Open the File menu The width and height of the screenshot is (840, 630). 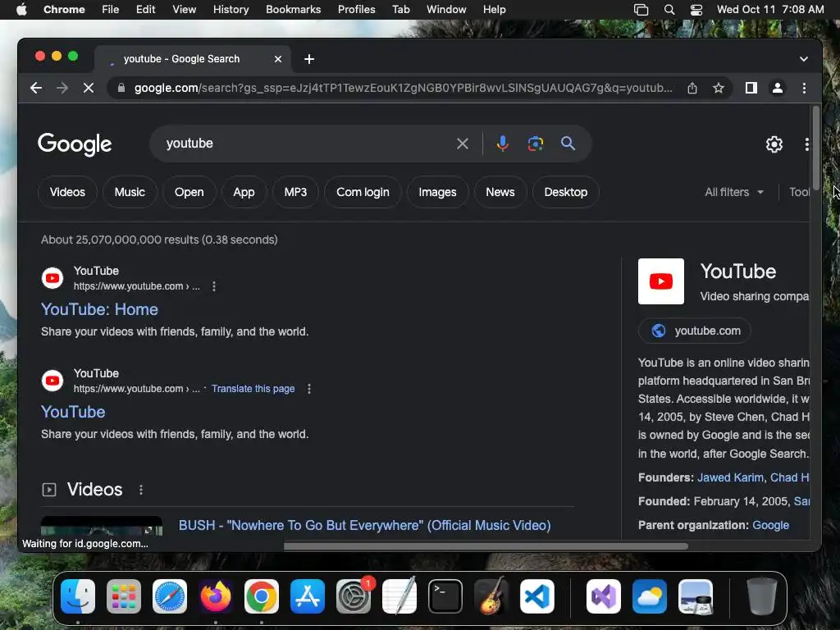point(111,10)
